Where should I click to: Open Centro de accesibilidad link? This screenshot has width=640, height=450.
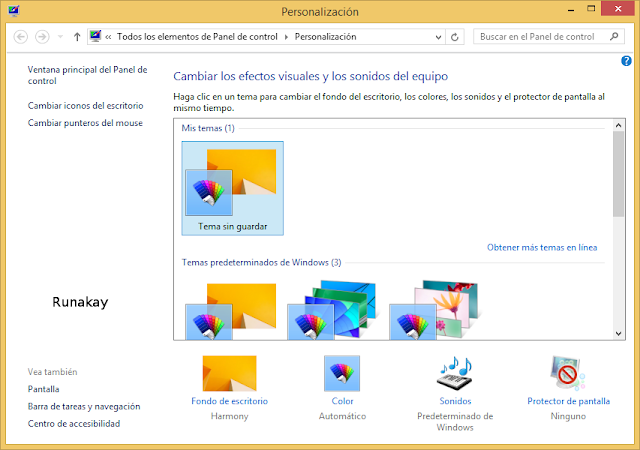pyautogui.click(x=74, y=423)
